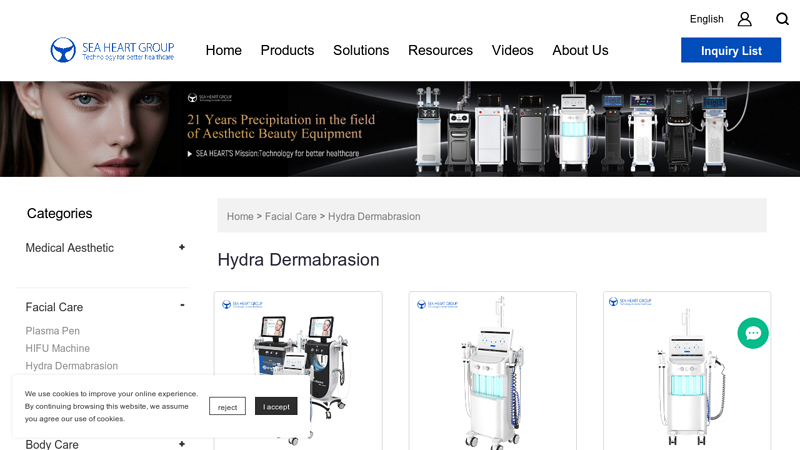Open the Products menu

click(287, 51)
